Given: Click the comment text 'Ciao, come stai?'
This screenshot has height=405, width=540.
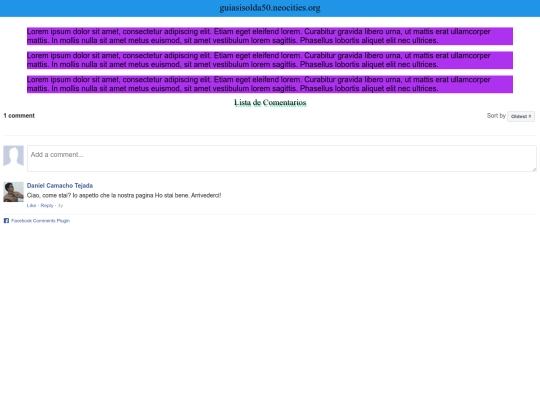Looking at the screenshot, I should tap(49, 196).
